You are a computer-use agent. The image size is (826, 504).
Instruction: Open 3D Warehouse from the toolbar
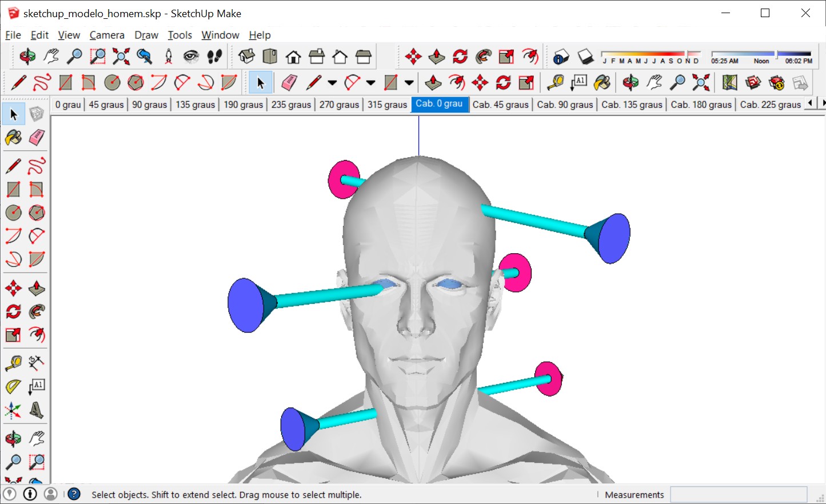point(753,83)
